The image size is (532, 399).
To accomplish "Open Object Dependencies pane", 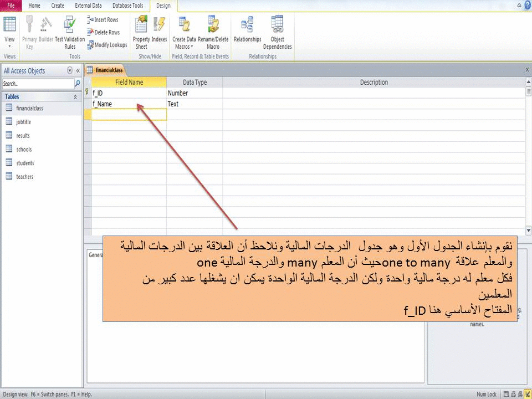I will (x=277, y=32).
